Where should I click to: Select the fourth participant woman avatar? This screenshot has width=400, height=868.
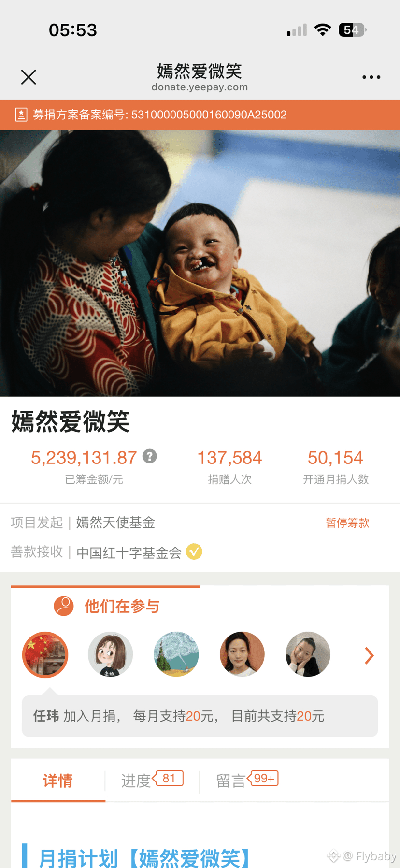click(x=242, y=654)
